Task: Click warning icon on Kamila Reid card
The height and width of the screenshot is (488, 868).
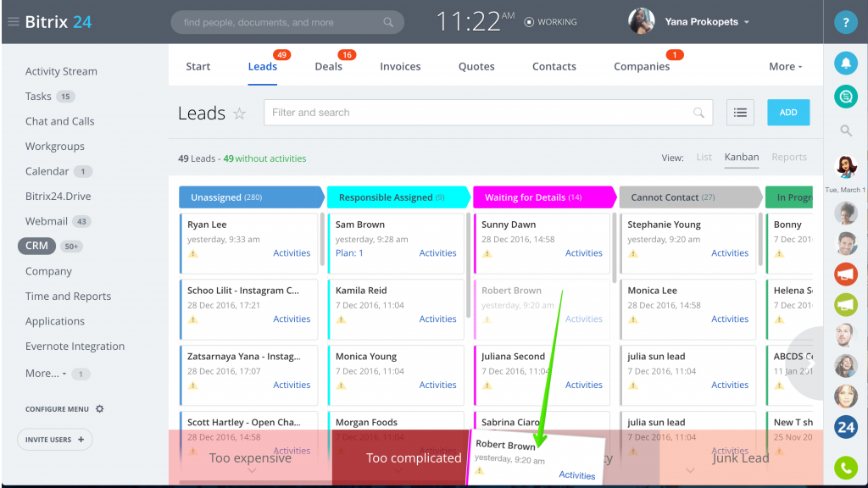Action: pyautogui.click(x=341, y=319)
